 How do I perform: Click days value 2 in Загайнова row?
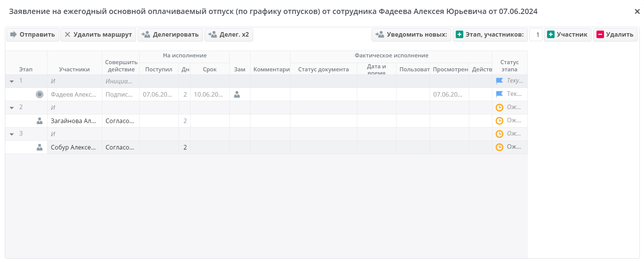[x=185, y=121]
